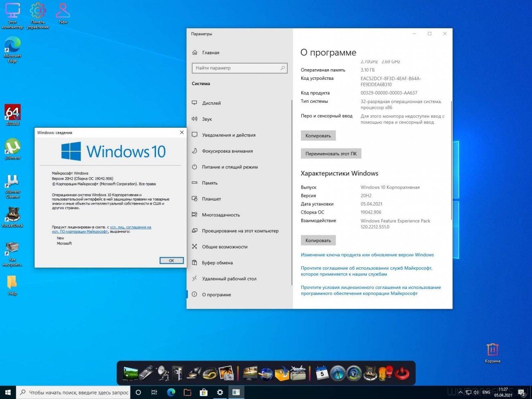Click the airplane icon in dock
Screen dimensions: 532x399
pos(298,373)
